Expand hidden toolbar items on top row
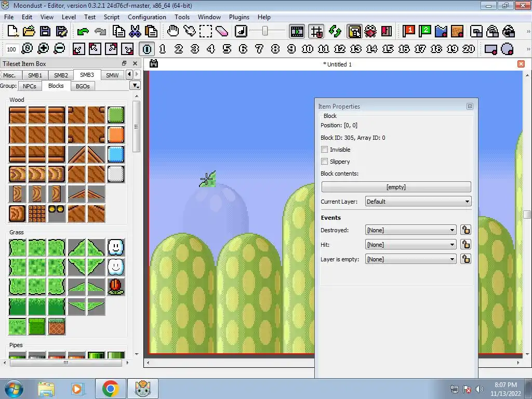The image size is (532, 399). point(528,31)
